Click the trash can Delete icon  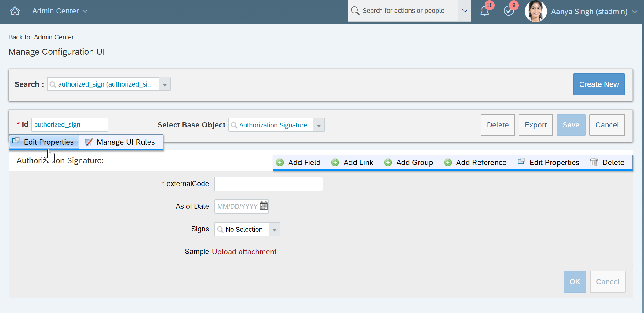[594, 162]
